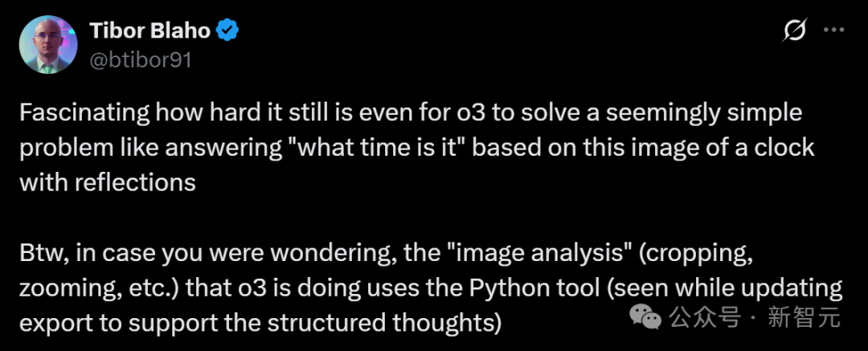This screenshot has width=868, height=351.
Task: Click the 公众号 watermark text
Action: pos(706,318)
